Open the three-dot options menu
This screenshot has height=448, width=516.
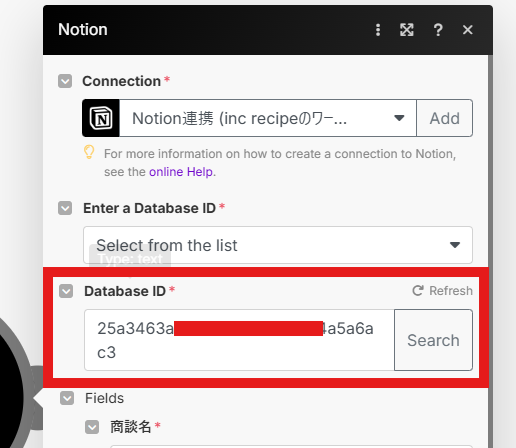coord(378,30)
